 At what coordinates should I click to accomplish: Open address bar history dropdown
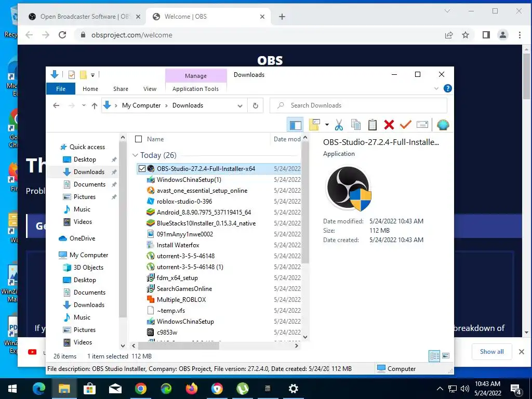coord(240,105)
